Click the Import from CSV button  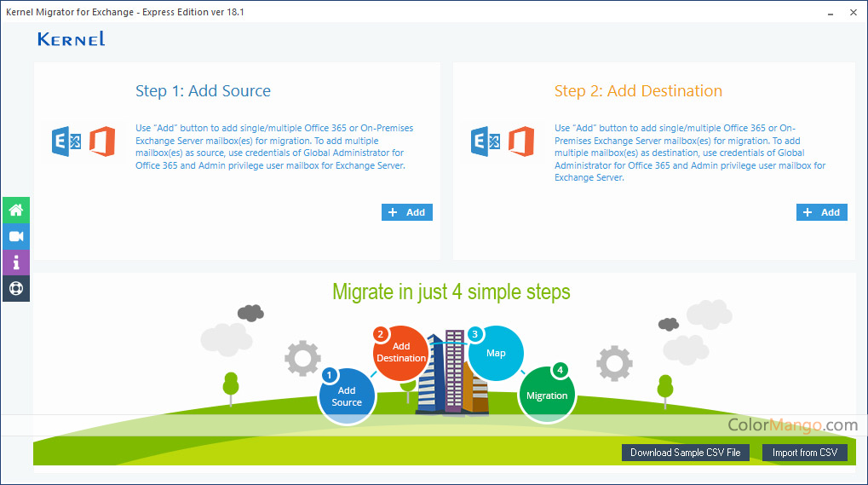804,453
